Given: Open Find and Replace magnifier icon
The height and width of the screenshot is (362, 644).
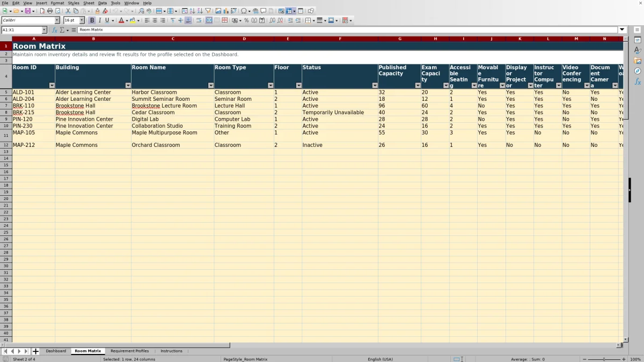Looking at the screenshot, I should click(x=141, y=11).
